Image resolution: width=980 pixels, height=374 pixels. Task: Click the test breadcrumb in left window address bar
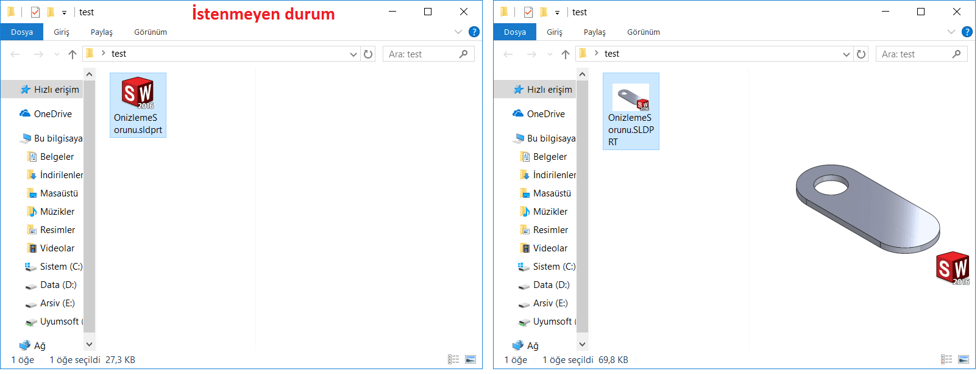pos(119,54)
